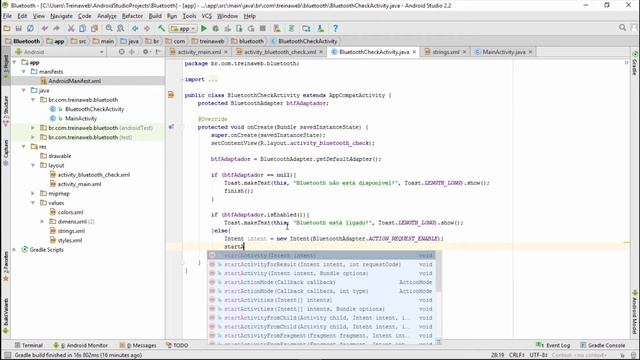Switch to activity_main.xml editor tab

pos(199,52)
